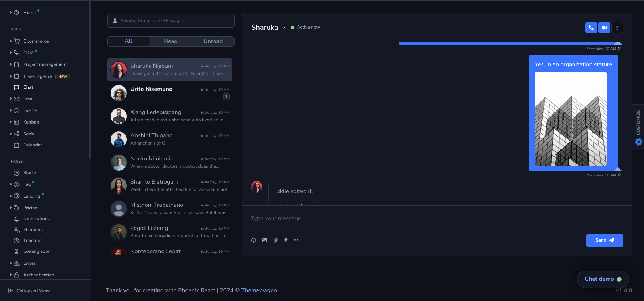Start a video call with Sharuka
This screenshot has width=644, height=301.
604,28
